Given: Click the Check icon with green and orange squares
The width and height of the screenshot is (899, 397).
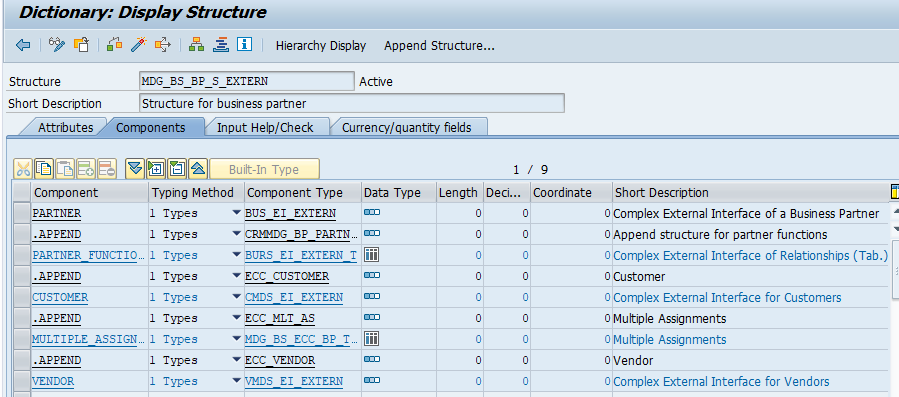Looking at the screenshot, I should coord(115,45).
